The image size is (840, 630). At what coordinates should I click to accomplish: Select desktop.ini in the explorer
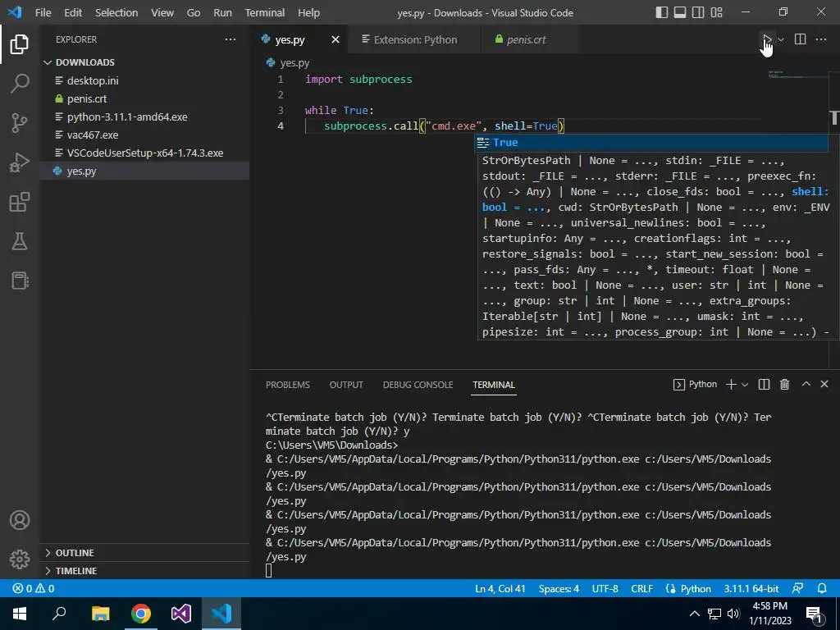point(144,80)
